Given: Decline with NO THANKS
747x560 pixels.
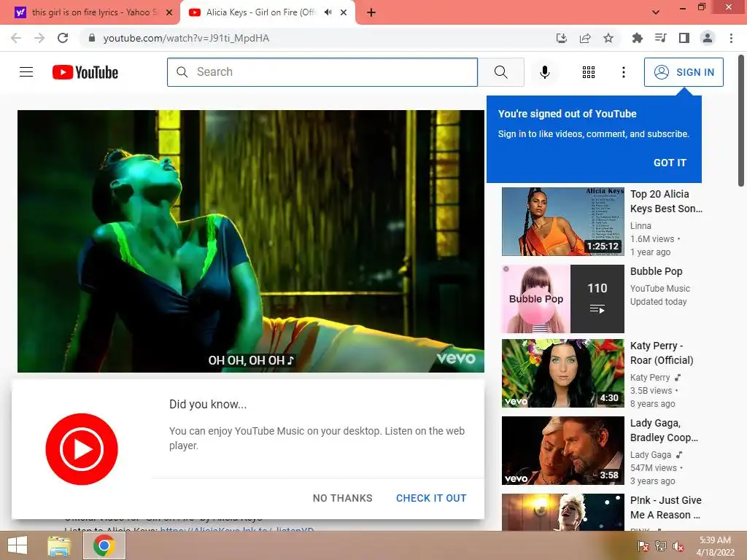Looking at the screenshot, I should tap(343, 498).
